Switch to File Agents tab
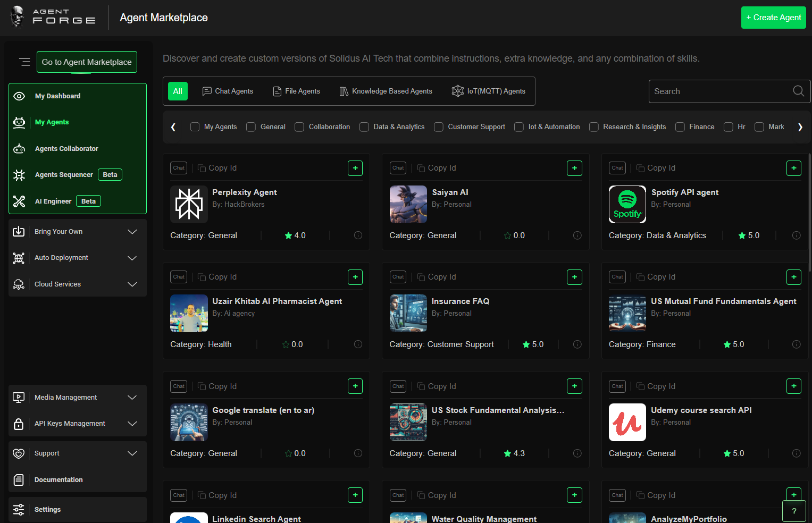This screenshot has width=812, height=523. pos(296,91)
